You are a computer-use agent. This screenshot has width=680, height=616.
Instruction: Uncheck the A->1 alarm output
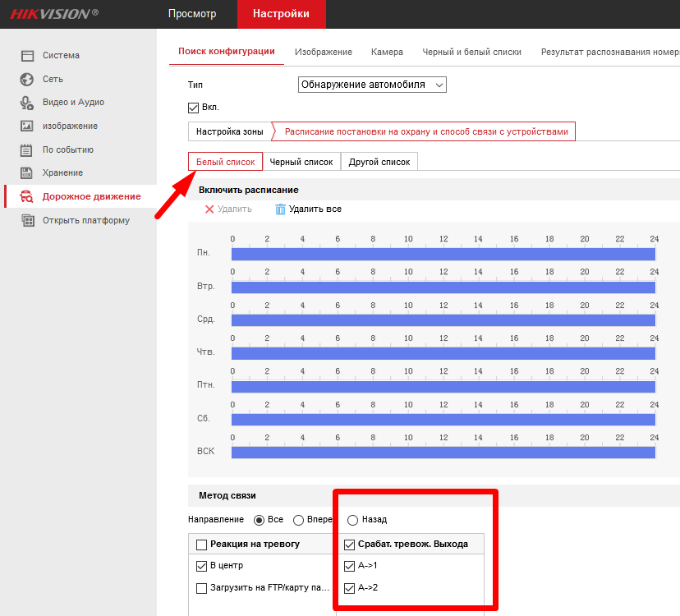point(349,566)
